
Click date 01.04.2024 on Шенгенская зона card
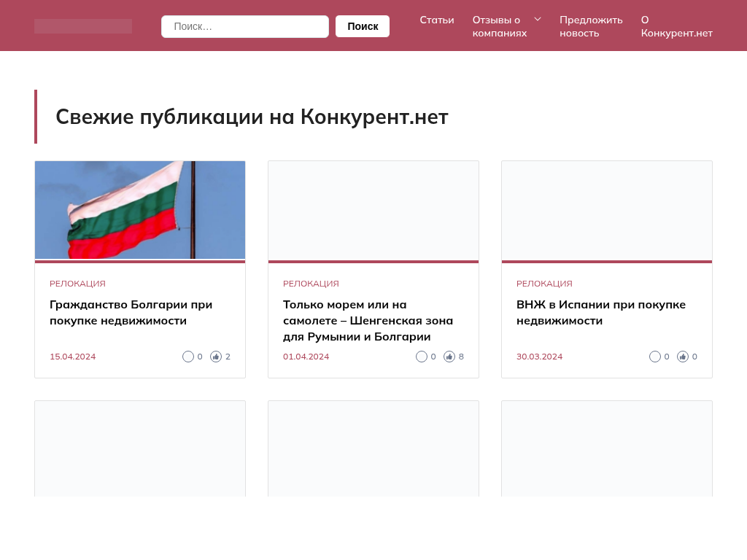pyautogui.click(x=306, y=357)
